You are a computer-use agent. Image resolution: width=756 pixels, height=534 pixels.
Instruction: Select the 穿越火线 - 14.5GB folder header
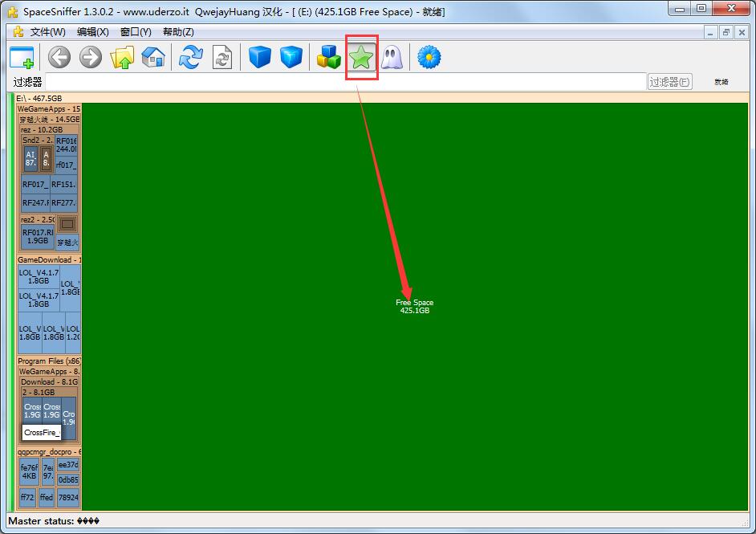click(49, 119)
